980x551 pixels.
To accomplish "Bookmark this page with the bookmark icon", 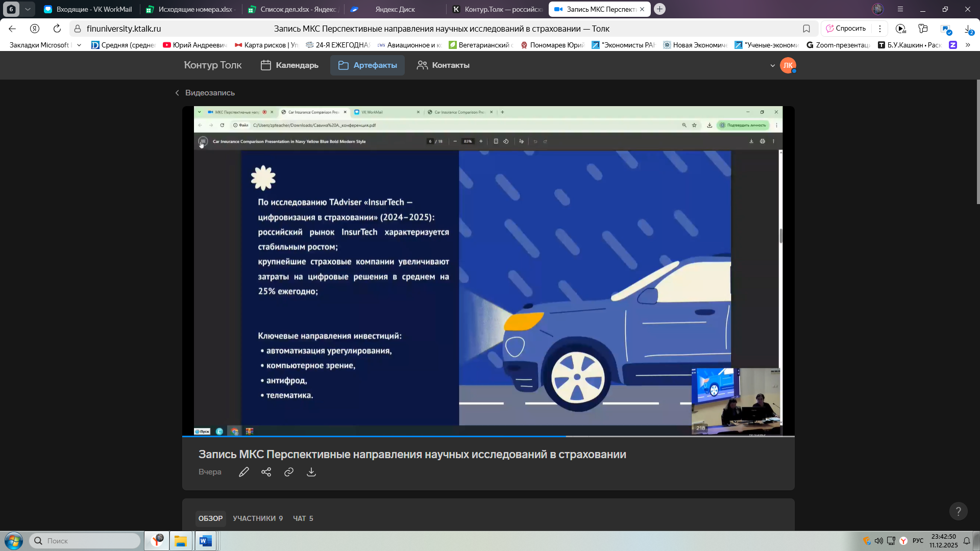I will [806, 29].
